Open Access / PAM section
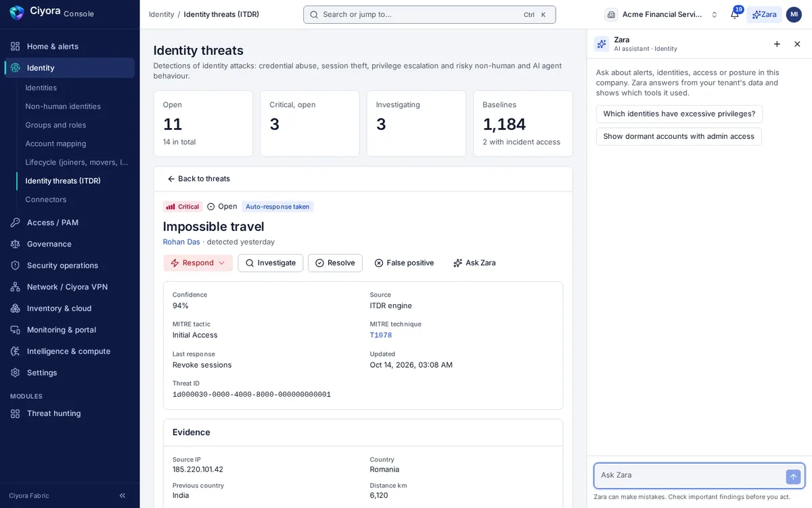 (70, 222)
